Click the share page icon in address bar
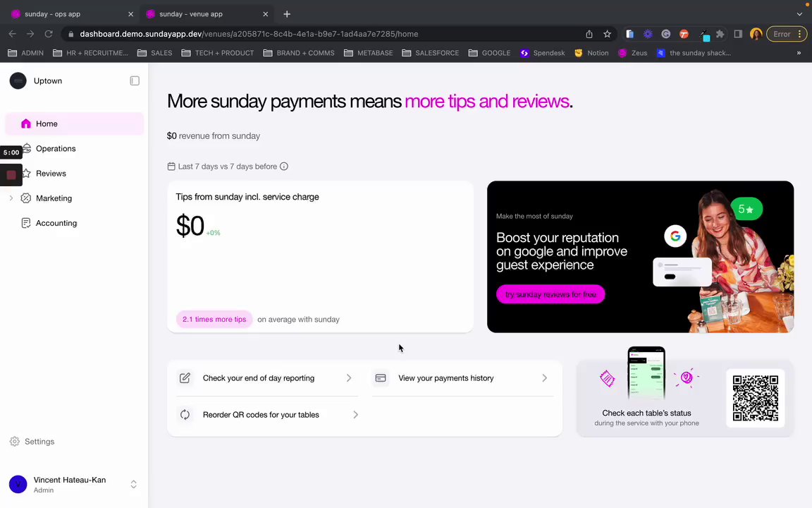This screenshot has height=508, width=812. click(x=589, y=34)
